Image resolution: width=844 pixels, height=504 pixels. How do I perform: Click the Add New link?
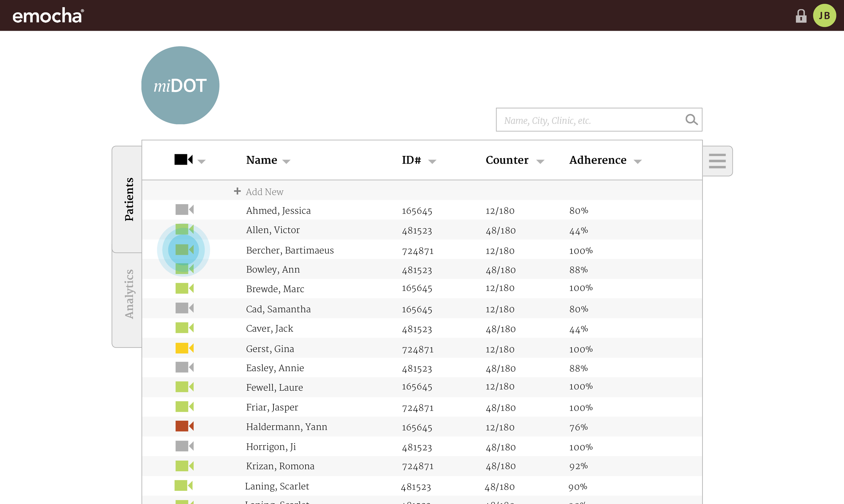pyautogui.click(x=264, y=192)
